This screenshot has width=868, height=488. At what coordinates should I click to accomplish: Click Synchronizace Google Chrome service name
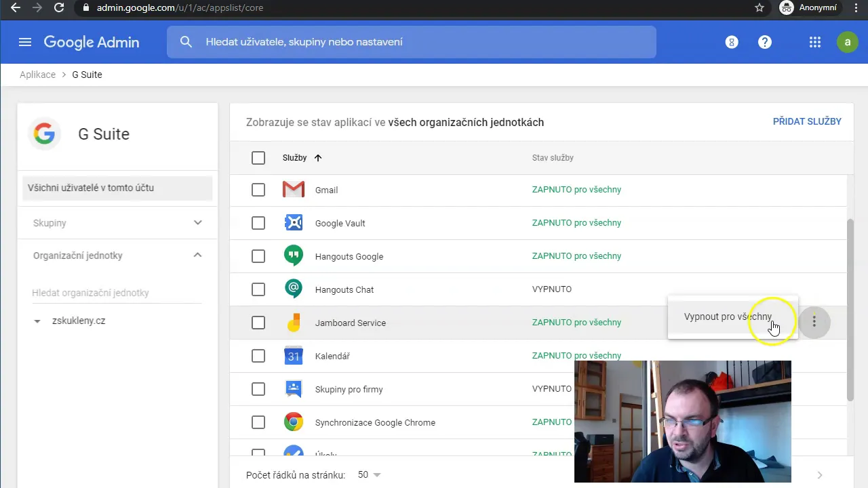click(375, 422)
